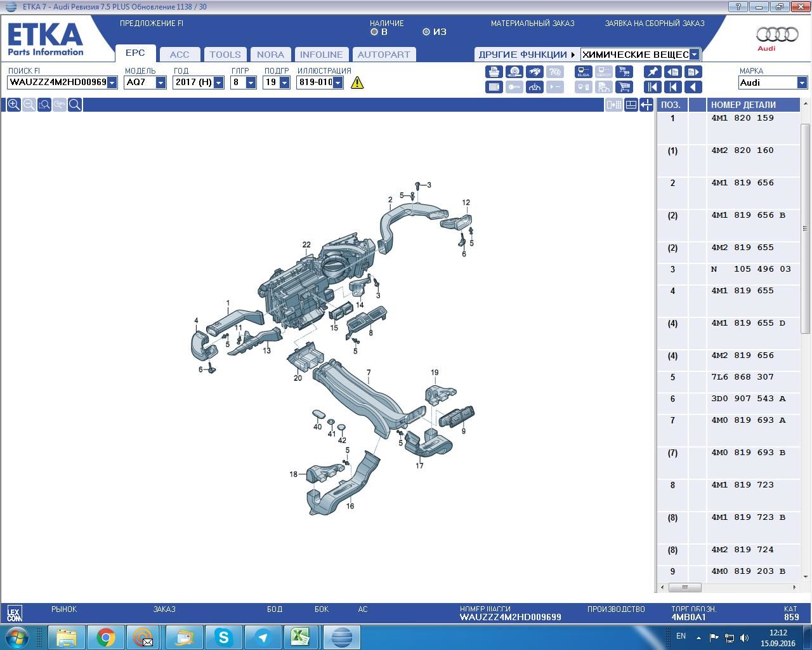Zoom in on the illustration

(x=13, y=105)
